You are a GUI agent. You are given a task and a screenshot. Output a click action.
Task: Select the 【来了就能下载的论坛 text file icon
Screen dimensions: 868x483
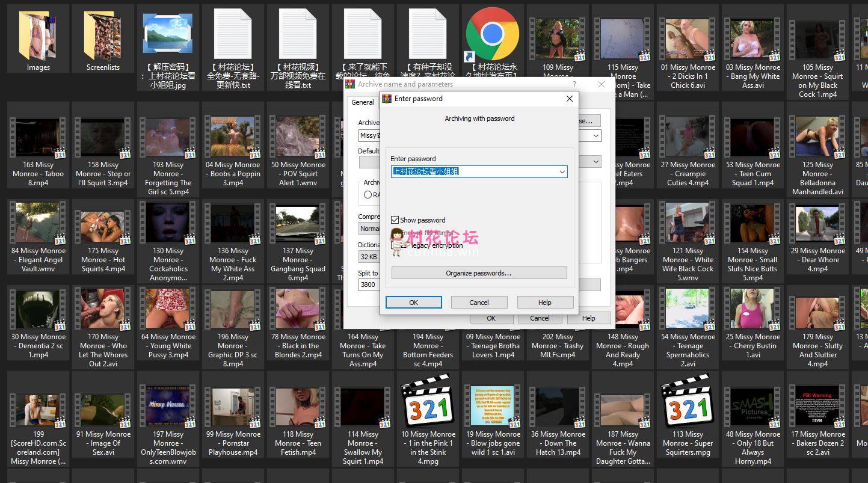coord(363,34)
